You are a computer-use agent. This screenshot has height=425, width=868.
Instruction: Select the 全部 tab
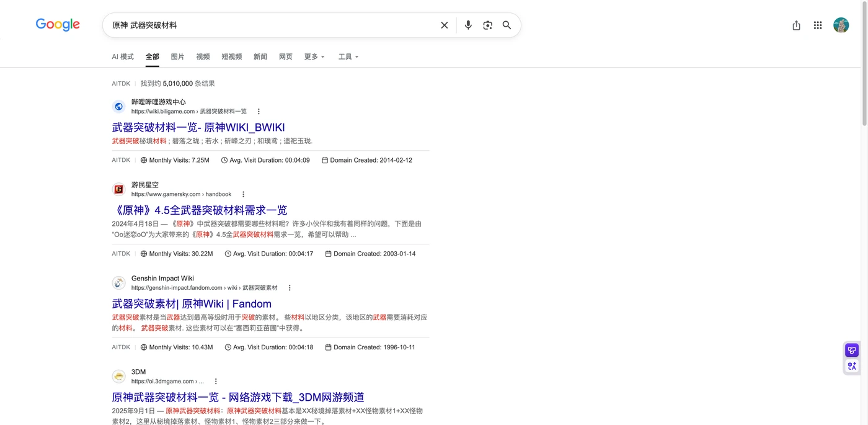(153, 56)
